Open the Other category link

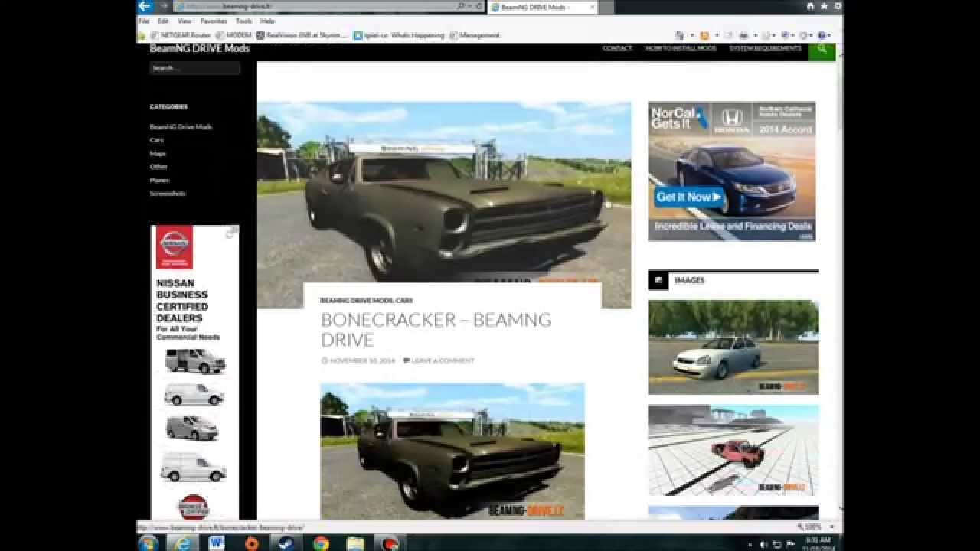[x=158, y=167]
